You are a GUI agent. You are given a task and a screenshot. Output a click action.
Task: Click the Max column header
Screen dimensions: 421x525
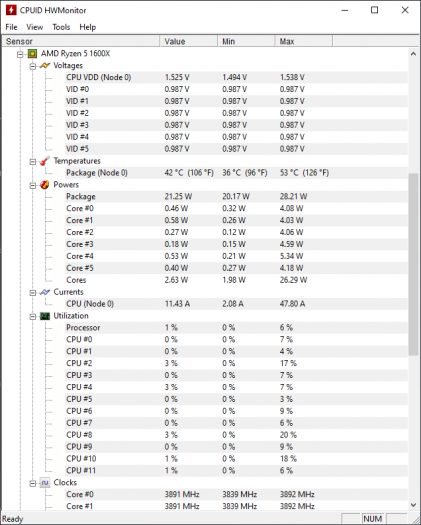pyautogui.click(x=303, y=41)
